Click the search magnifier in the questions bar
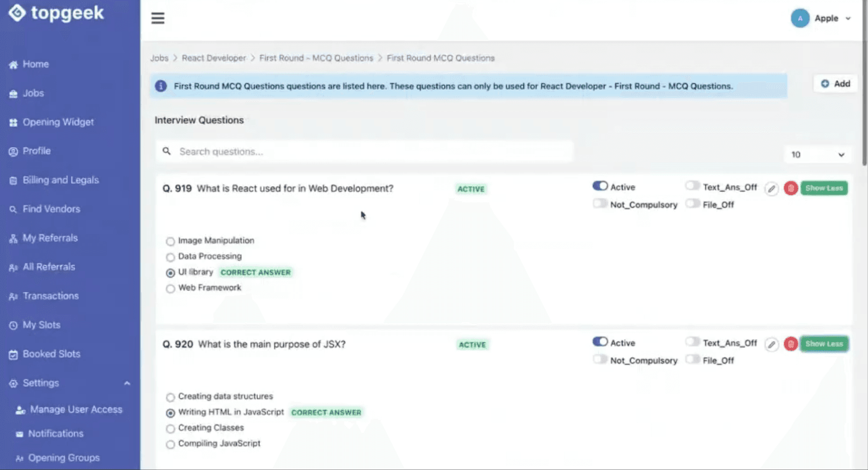 pos(167,150)
